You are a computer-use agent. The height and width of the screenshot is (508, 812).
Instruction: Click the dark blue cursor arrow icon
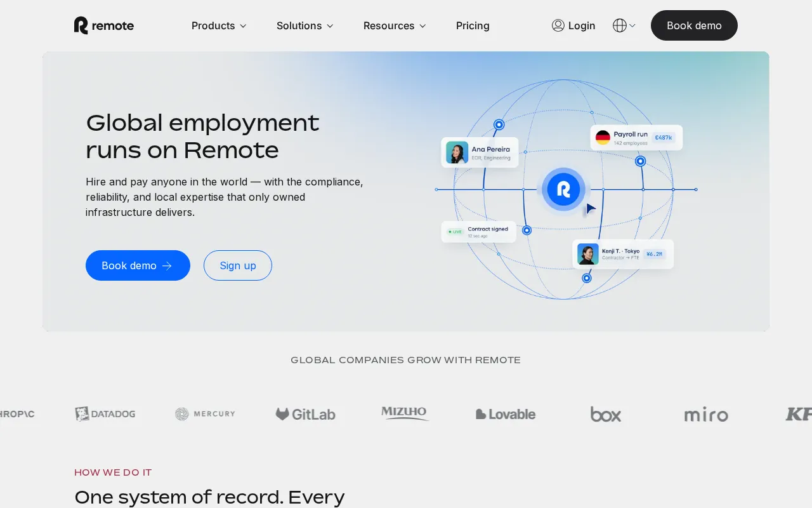tap(591, 208)
